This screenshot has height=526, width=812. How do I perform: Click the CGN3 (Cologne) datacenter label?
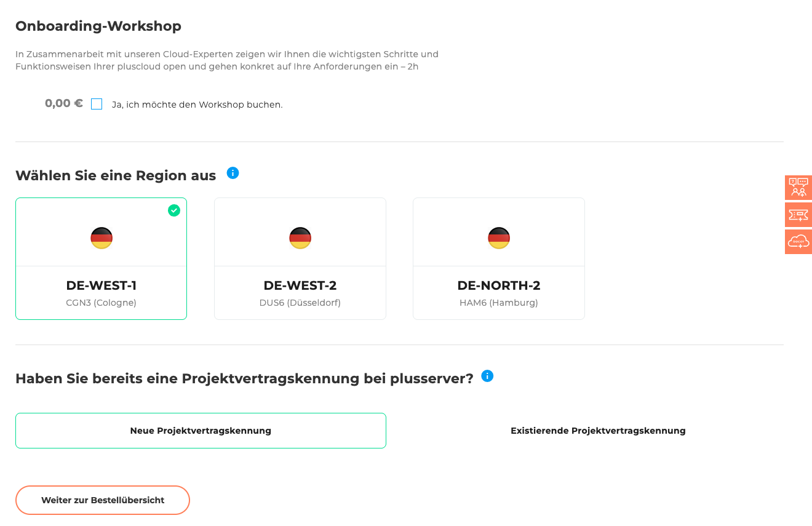(101, 302)
